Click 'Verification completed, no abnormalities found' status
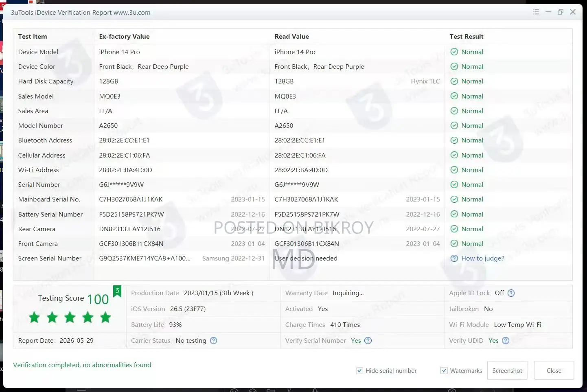The width and height of the screenshot is (587, 392). click(x=82, y=365)
